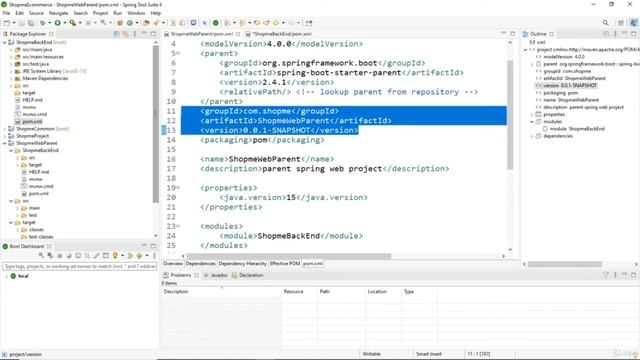
Task: Minimize the Package Explorer panel
Action: pyautogui.click(x=144, y=34)
